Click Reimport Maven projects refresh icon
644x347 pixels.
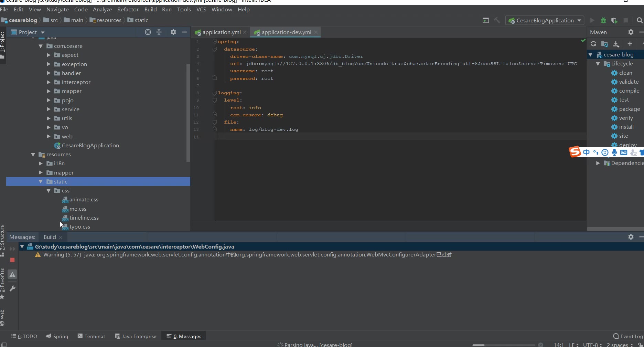point(593,44)
